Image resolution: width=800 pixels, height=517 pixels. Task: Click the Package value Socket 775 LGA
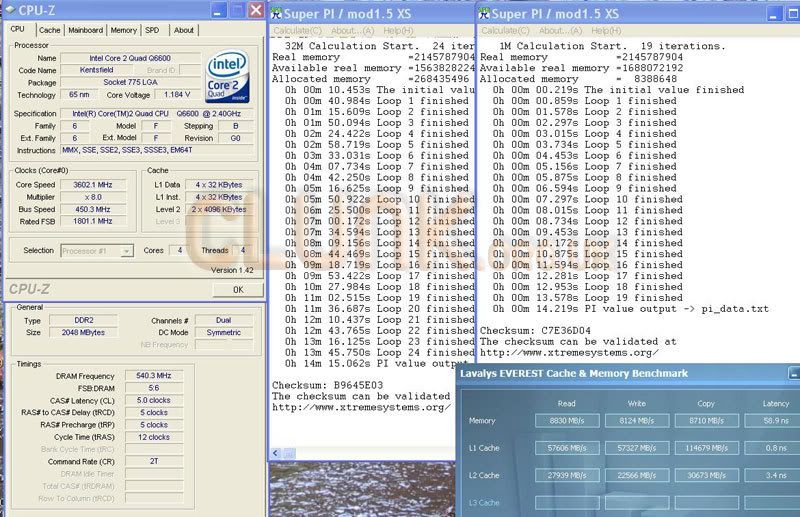pos(130,82)
